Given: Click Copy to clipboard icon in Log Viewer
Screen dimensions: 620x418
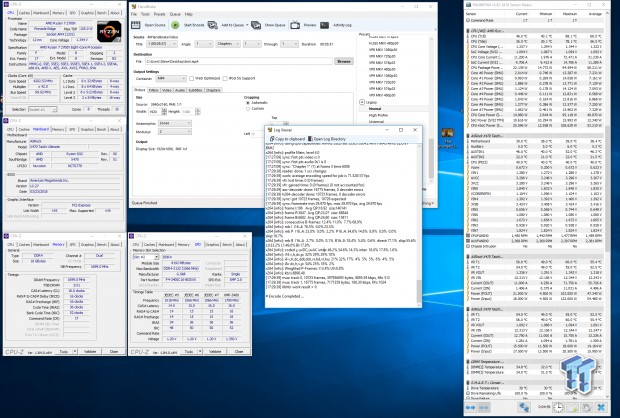Looking at the screenshot, I should (272, 139).
